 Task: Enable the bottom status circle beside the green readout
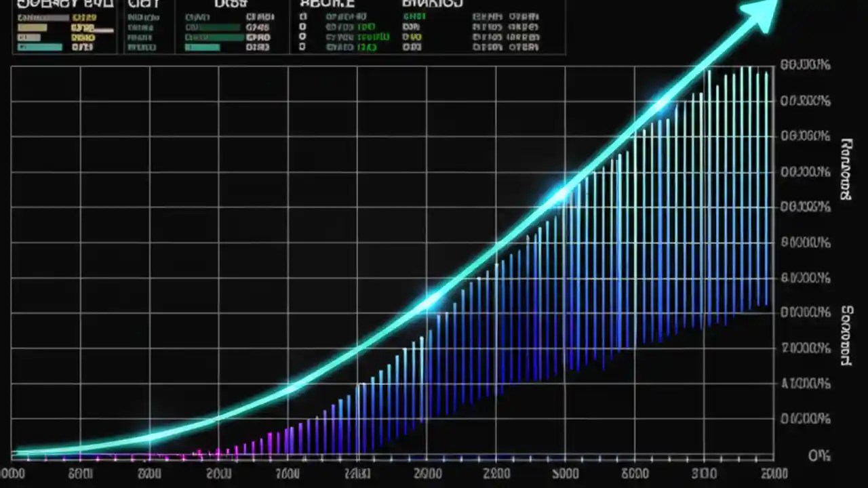(x=302, y=47)
